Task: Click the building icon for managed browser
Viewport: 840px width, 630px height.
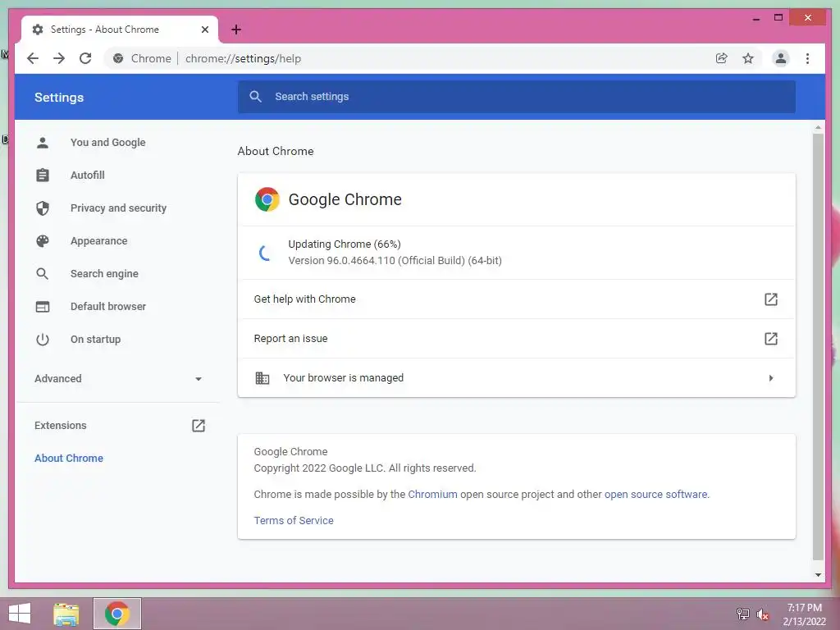Action: [x=262, y=378]
